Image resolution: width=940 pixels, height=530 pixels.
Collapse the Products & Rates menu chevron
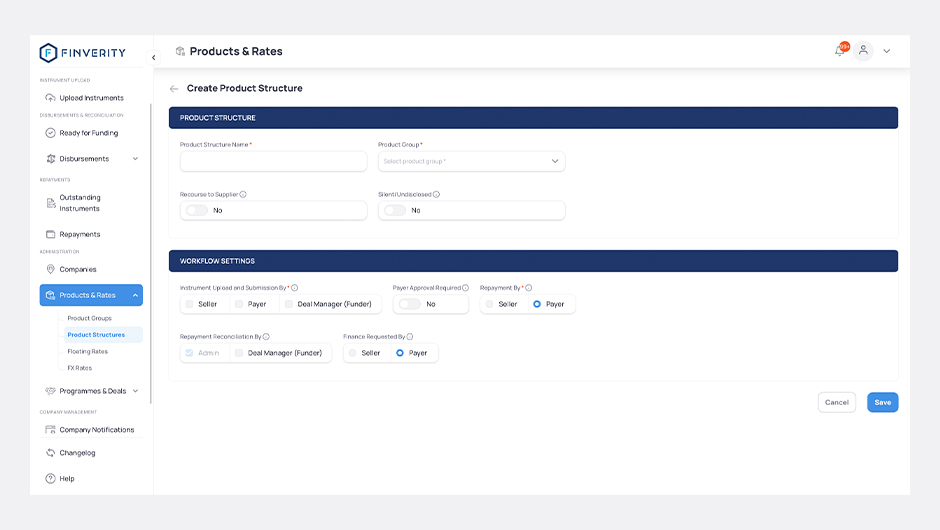click(135, 295)
